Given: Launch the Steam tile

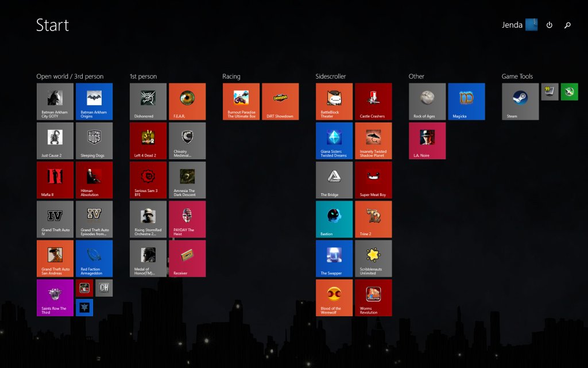Looking at the screenshot, I should (520, 101).
